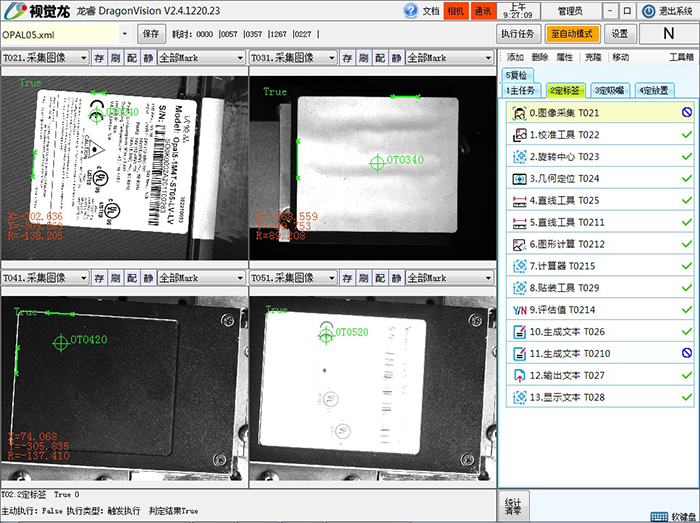
Task: Toggle the green check of 计算器 T0215
Action: (687, 266)
